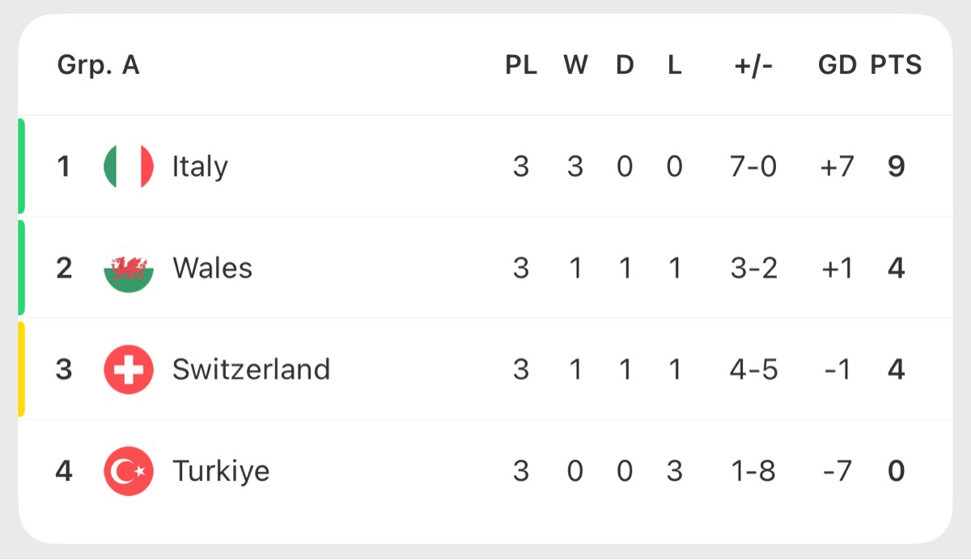The width and height of the screenshot is (971, 560).
Task: Click the +/- goals column header
Action: click(x=753, y=66)
